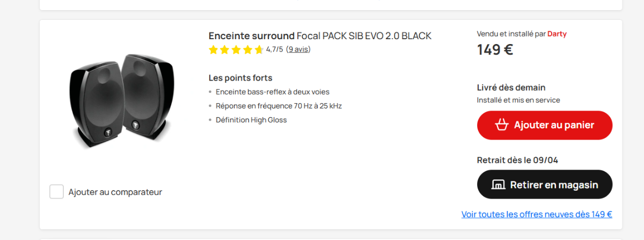
Task: Click the Darty seller name
Action: click(557, 34)
